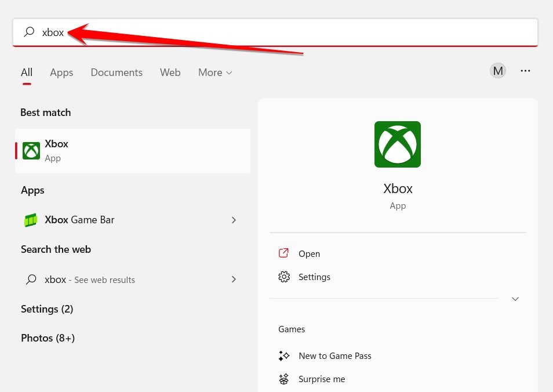Click Surprise me option
Screen dimensions: 553x392
click(x=322, y=379)
